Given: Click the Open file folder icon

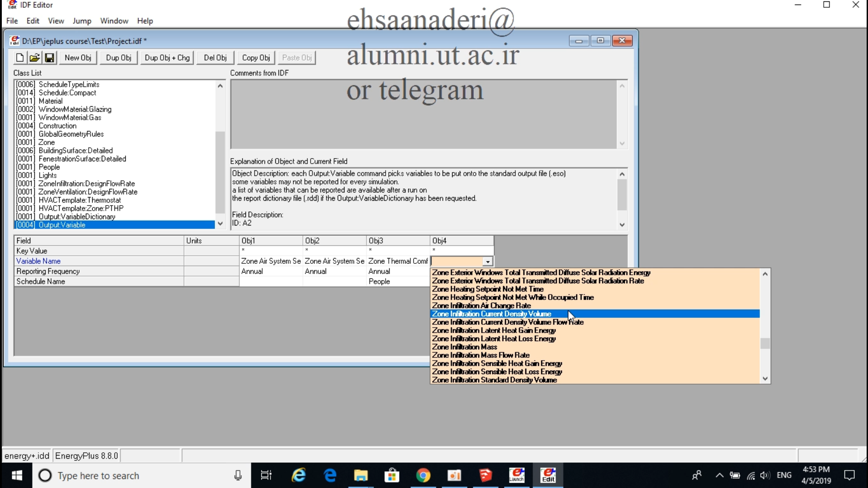Looking at the screenshot, I should coord(34,58).
